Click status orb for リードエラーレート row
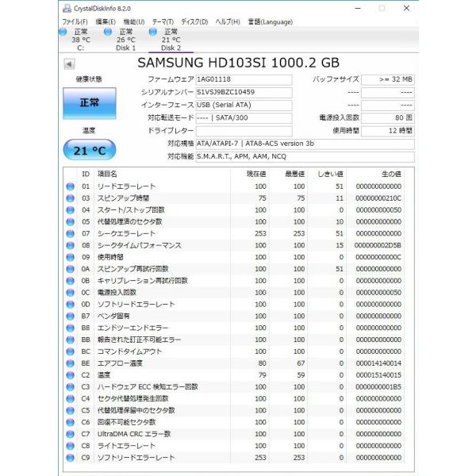 (x=70, y=186)
